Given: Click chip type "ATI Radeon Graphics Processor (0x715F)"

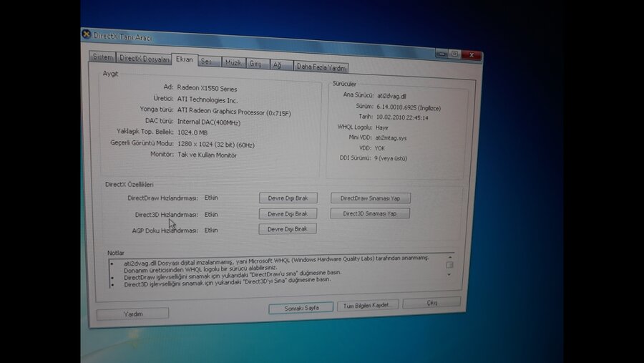Looking at the screenshot, I should coord(234,112).
